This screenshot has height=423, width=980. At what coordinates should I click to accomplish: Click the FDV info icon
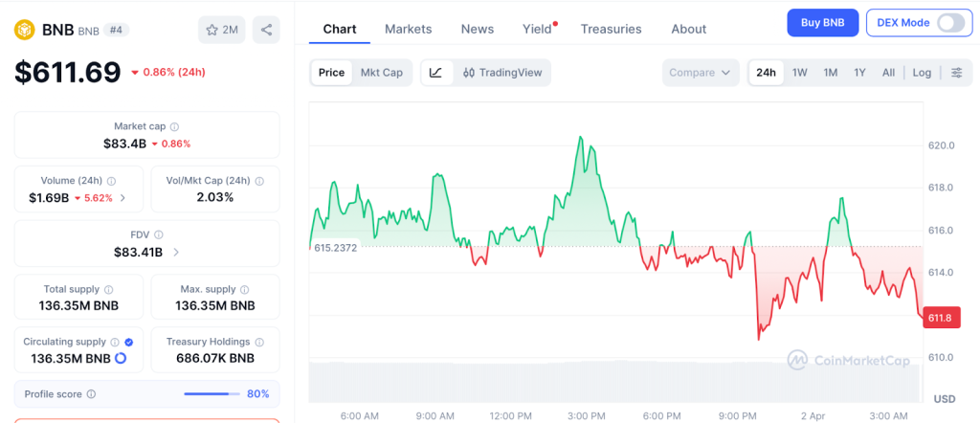click(x=159, y=234)
